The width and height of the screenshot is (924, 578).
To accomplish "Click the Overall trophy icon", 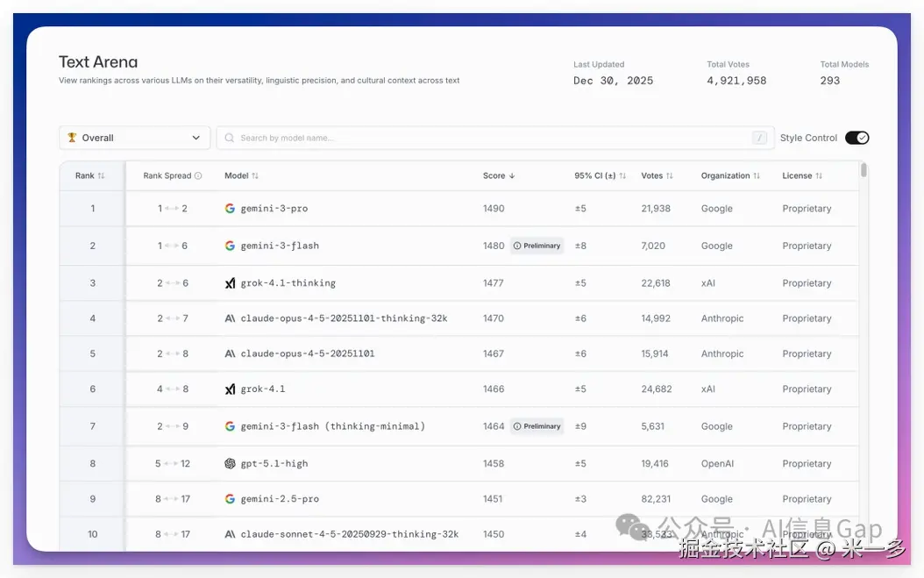I will click(x=72, y=138).
